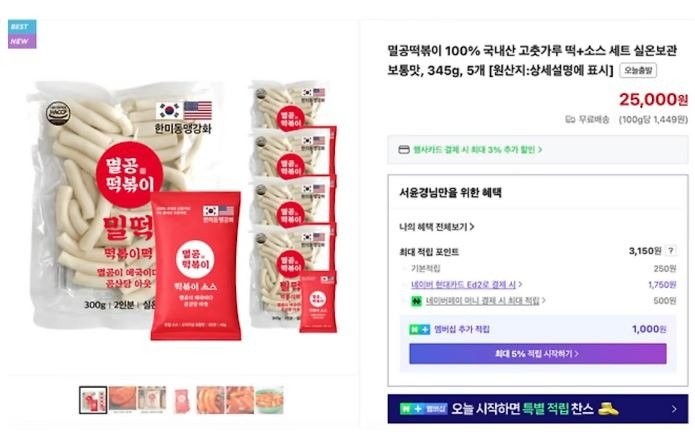Click the free shipping truck icon

click(x=570, y=120)
